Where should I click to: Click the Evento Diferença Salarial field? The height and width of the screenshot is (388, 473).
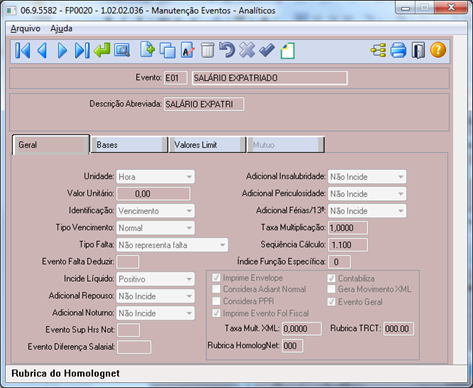[134, 347]
